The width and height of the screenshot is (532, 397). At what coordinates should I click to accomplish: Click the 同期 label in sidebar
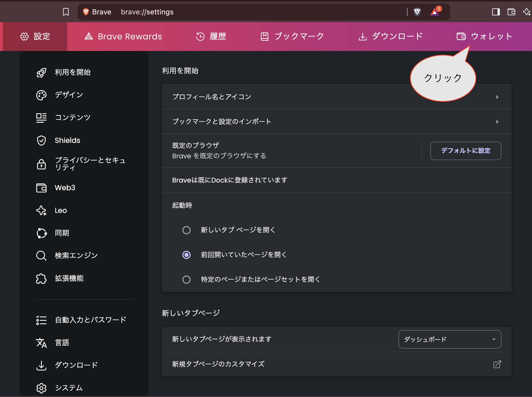tap(62, 233)
